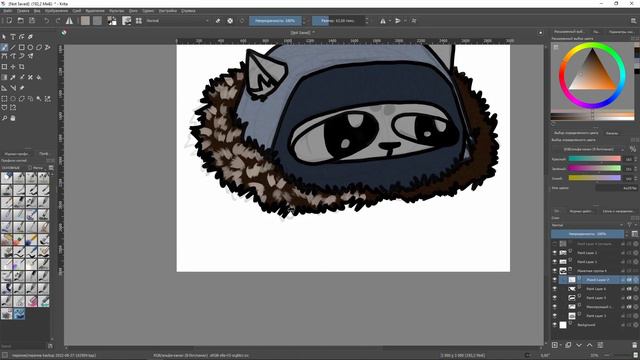Select the Zoom tool
This screenshot has height=360, width=640.
pyautogui.click(x=4, y=118)
